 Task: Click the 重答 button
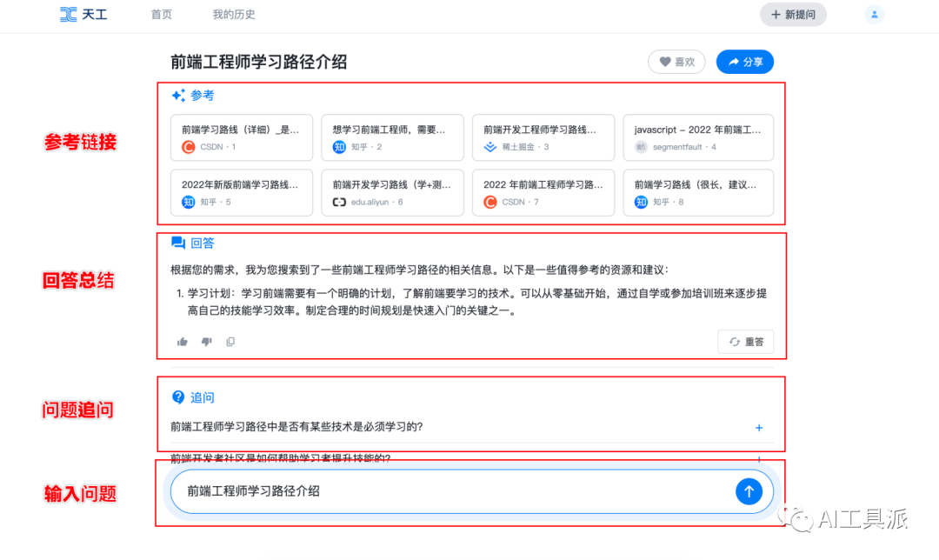coord(746,342)
